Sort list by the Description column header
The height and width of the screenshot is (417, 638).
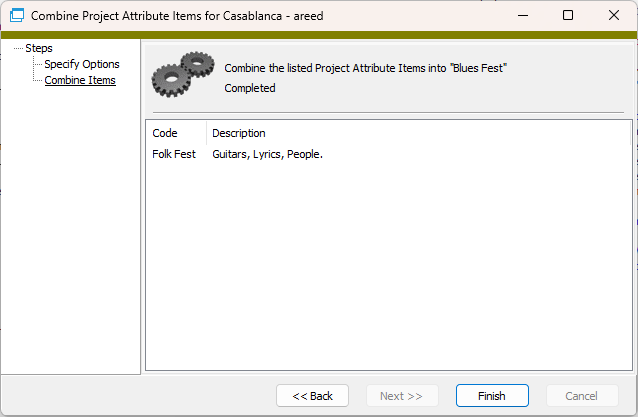418,133
